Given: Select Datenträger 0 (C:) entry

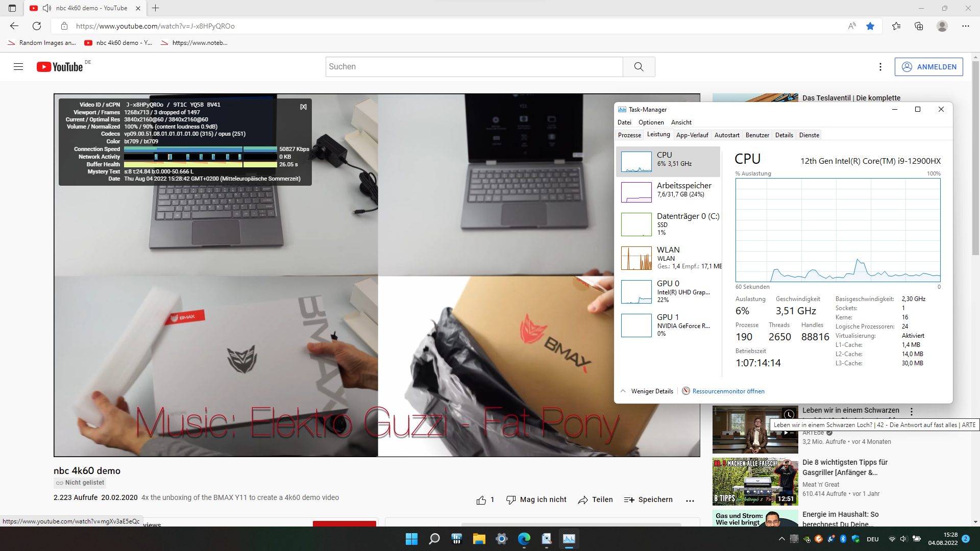Looking at the screenshot, I should [x=668, y=224].
